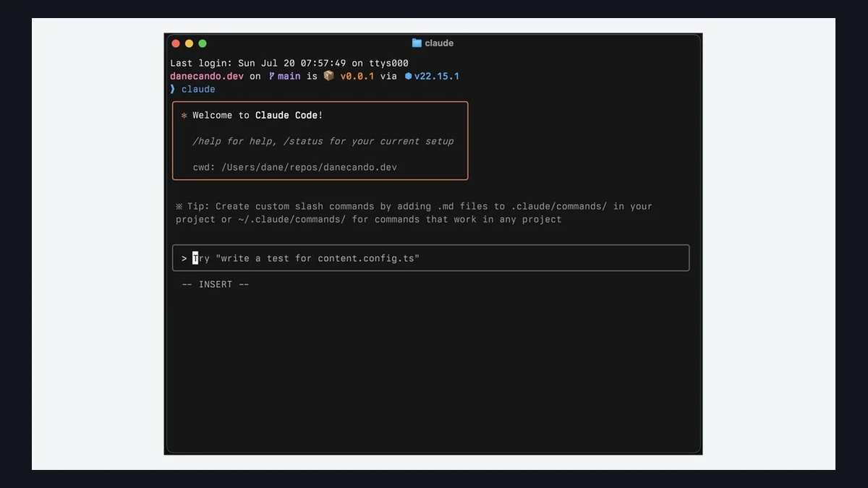Click the 'cwd: /Users/dane/repos/danecando.dev' path
Screen dimensions: 868x488
pyautogui.click(x=294, y=168)
